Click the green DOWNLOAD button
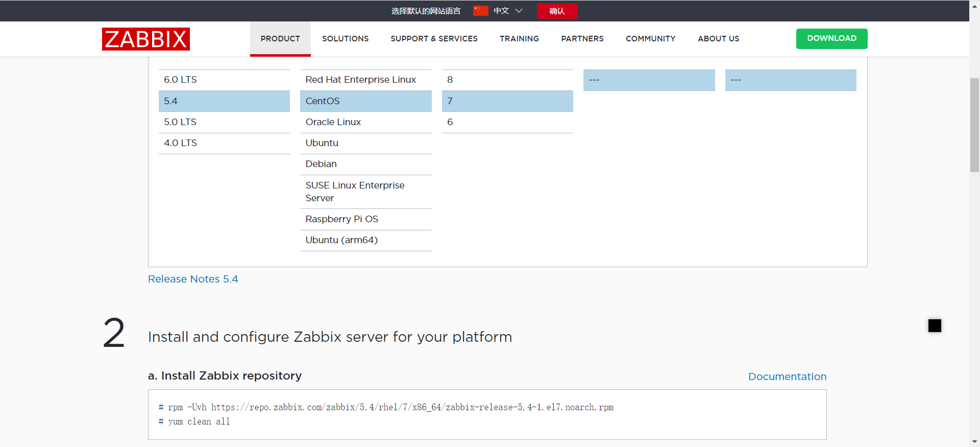Viewport: 980px width, 447px height. click(831, 39)
